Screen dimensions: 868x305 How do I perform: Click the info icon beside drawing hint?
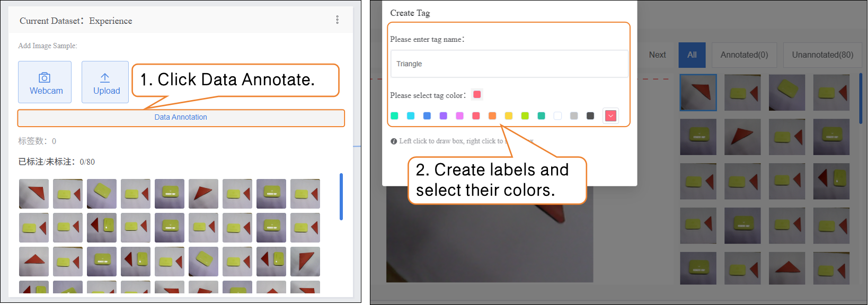click(x=394, y=141)
